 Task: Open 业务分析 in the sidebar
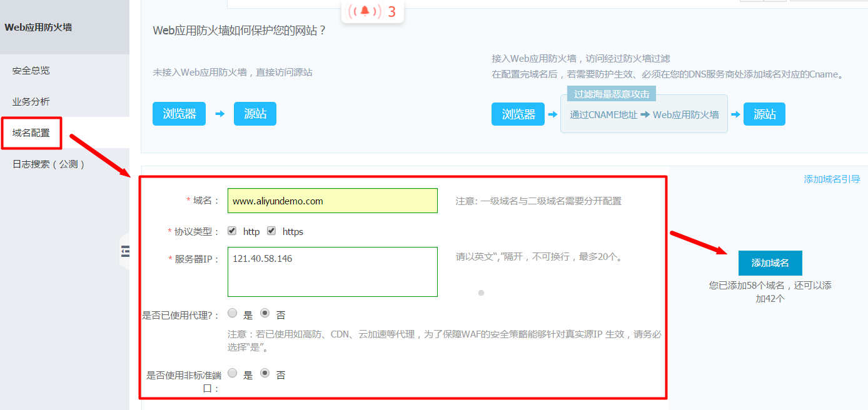tap(31, 102)
